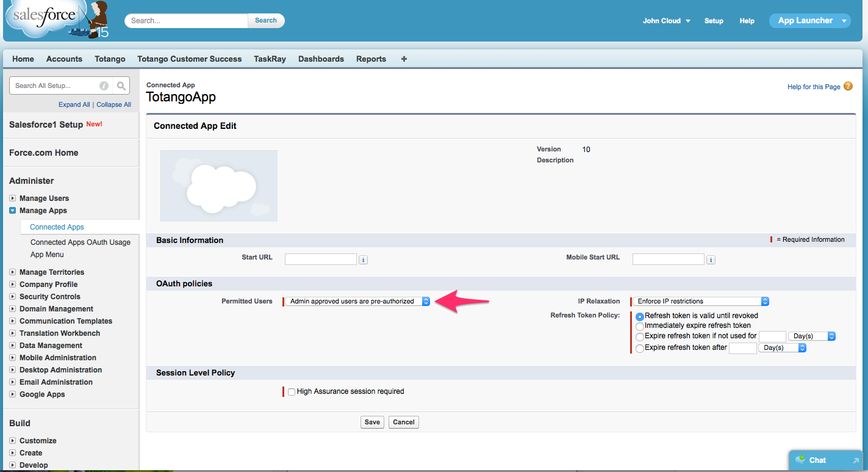Screen dimensions: 868x472
Task: Click Collapse All link
Action: 114,105
